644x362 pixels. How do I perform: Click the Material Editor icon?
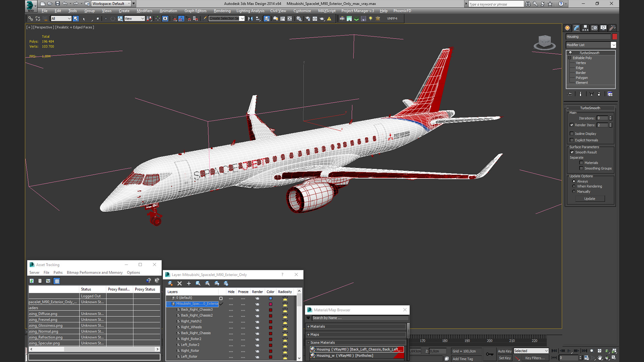tap(299, 18)
